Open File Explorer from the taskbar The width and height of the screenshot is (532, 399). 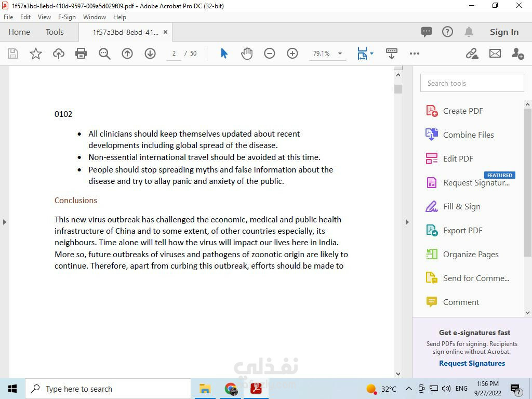pos(205,389)
